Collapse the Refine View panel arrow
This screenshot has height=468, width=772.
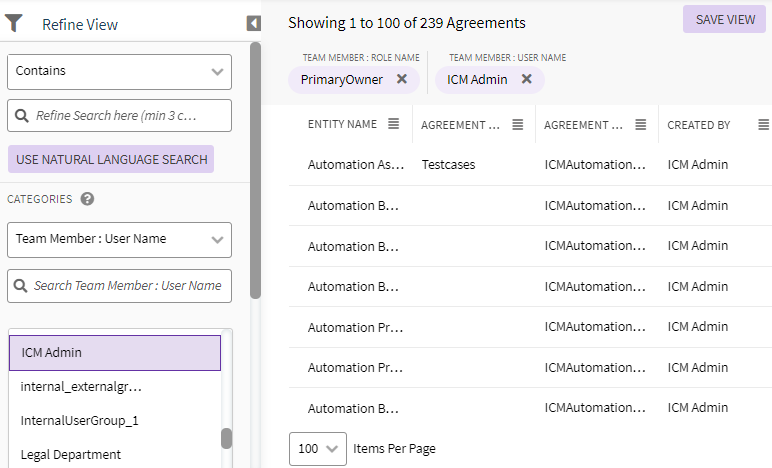253,23
